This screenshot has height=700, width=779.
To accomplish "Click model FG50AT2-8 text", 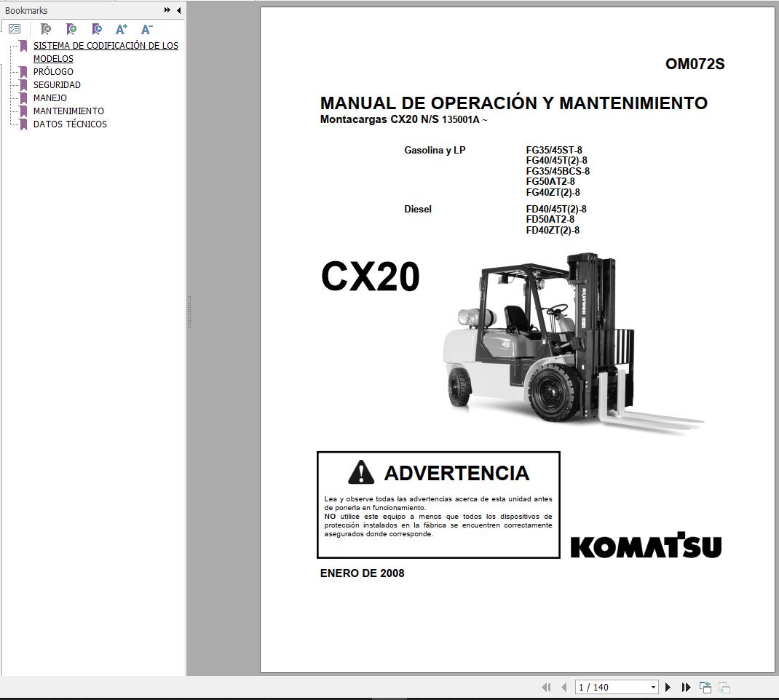I will [550, 182].
